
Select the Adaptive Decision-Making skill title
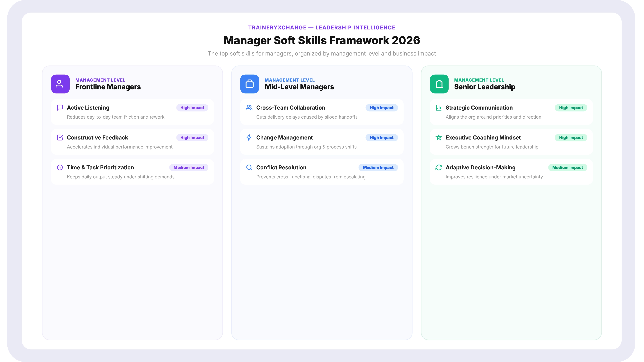[480, 167]
